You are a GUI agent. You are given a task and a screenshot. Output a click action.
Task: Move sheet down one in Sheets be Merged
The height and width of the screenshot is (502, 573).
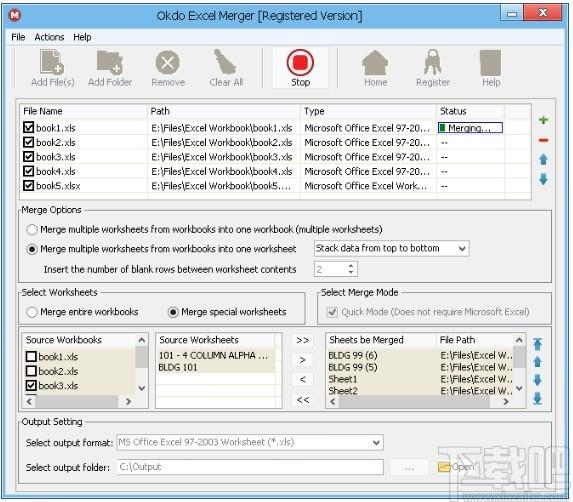click(x=537, y=380)
